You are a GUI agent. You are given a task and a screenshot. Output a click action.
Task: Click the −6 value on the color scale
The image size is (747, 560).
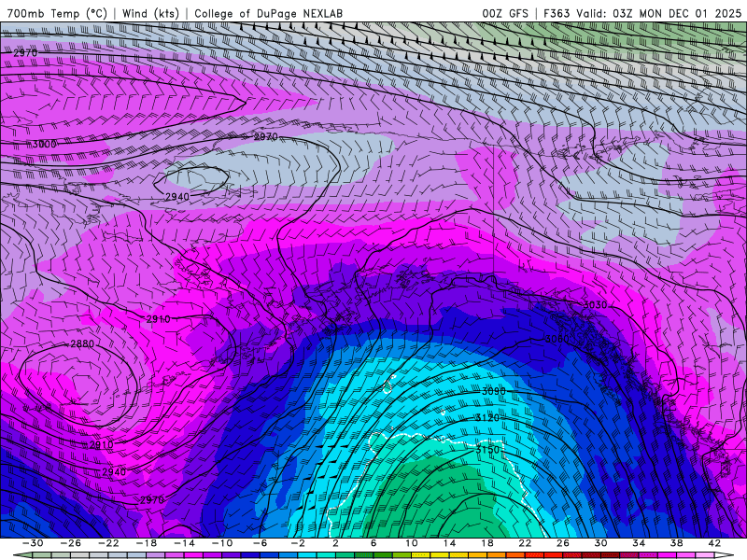click(x=260, y=543)
